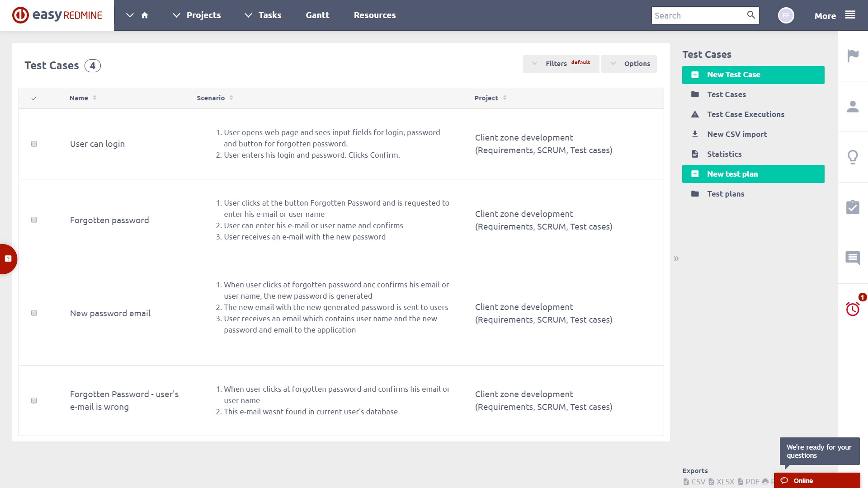This screenshot has height=488, width=868.
Task: Open Test Case Executions in sidebar
Action: point(745,114)
